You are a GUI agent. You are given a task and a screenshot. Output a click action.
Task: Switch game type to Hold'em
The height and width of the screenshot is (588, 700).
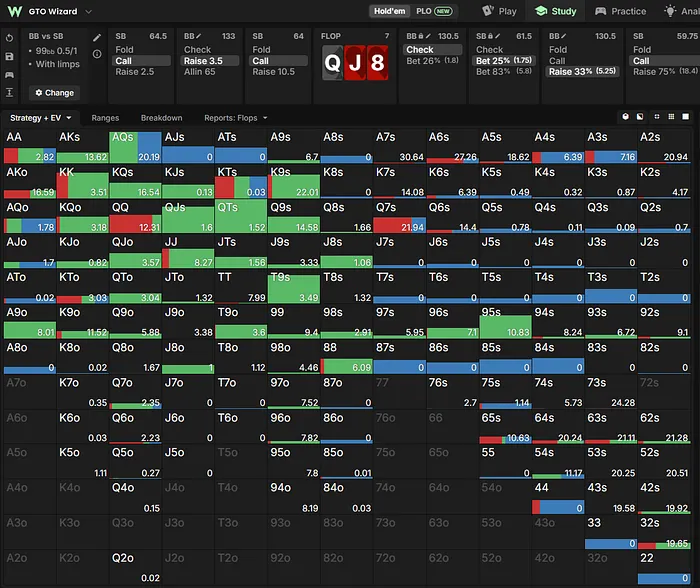(x=389, y=11)
